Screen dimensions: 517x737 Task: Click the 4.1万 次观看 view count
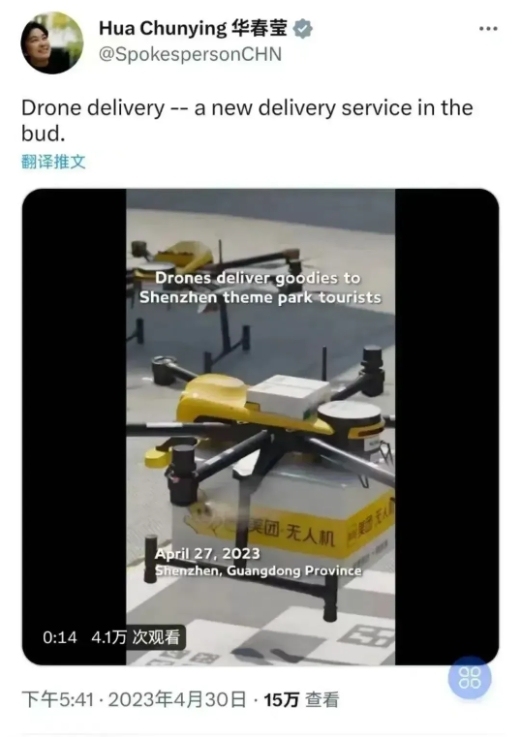(x=136, y=637)
